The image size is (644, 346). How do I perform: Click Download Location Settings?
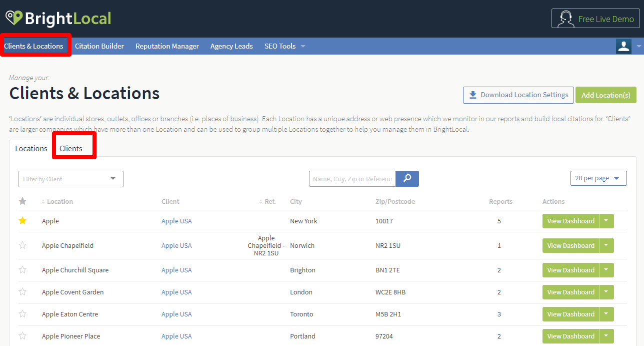tap(518, 95)
